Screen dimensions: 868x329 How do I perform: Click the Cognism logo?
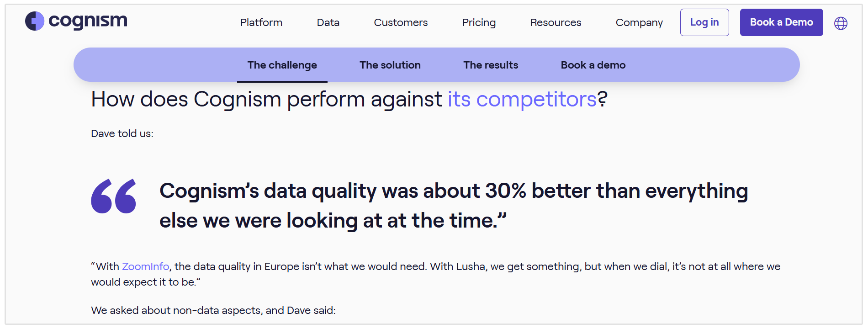(x=75, y=21)
